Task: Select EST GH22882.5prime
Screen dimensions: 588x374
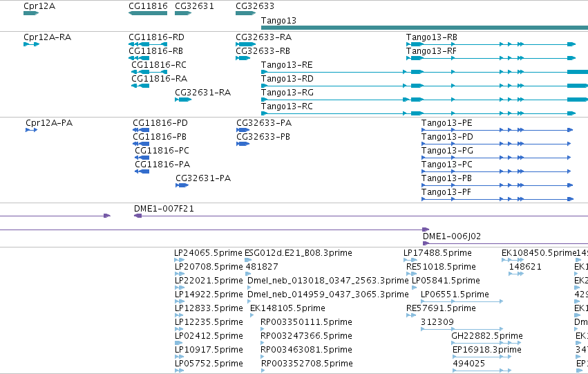Action: [486, 336]
